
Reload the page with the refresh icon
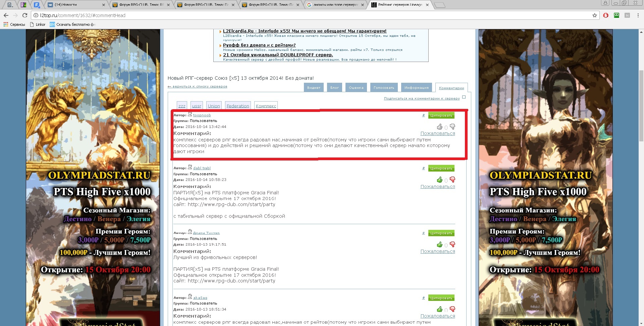[x=24, y=15]
